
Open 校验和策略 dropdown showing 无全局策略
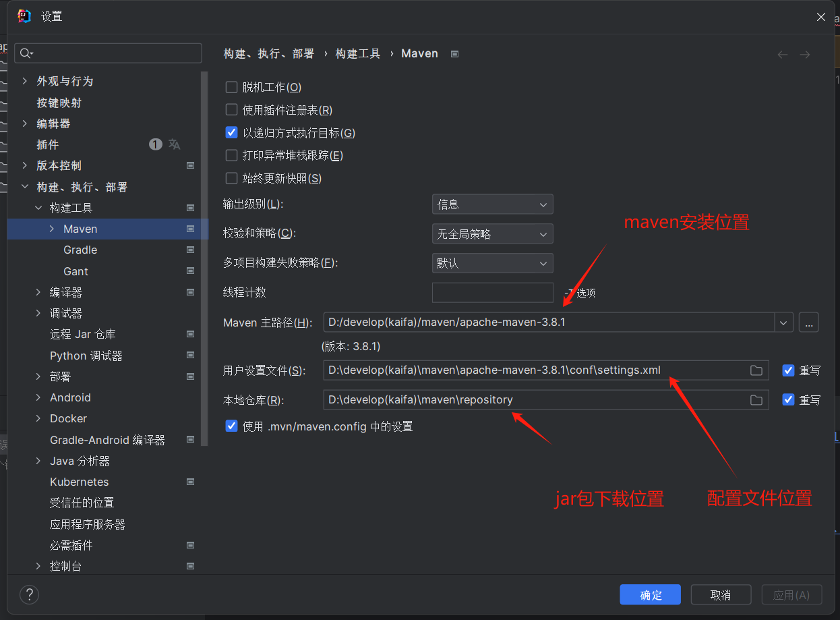coord(492,234)
